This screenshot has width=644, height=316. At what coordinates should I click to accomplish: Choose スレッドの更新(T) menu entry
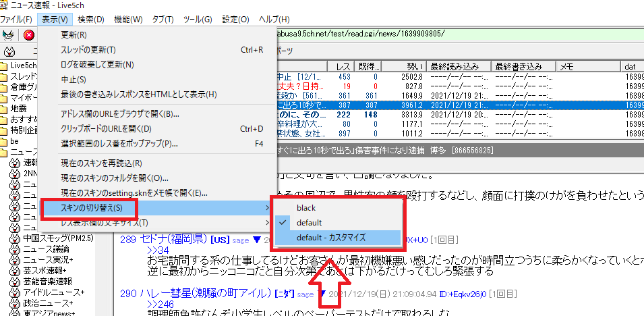pos(157,50)
